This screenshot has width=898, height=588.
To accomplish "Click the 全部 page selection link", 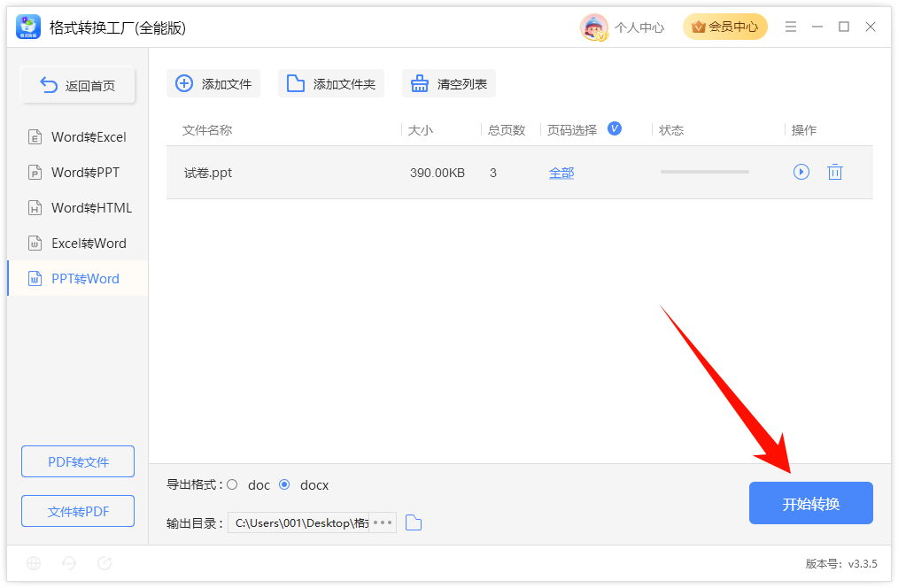I will coord(561,173).
